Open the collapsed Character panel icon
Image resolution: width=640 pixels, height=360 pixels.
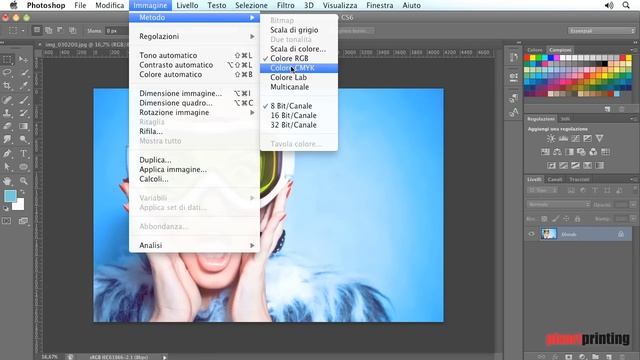pyautogui.click(x=514, y=112)
